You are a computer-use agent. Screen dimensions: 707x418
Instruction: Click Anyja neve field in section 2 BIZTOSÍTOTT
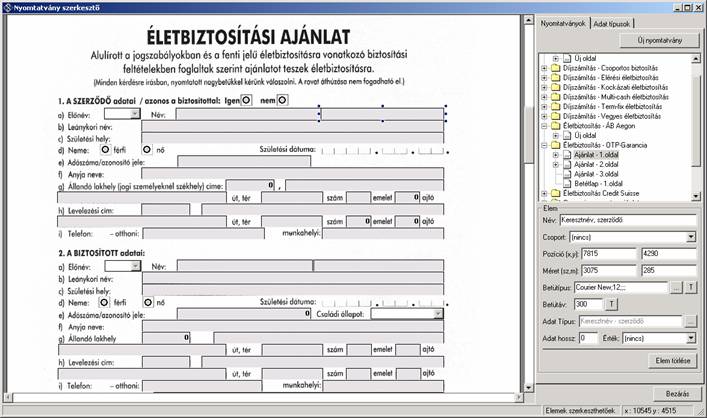pos(293,326)
